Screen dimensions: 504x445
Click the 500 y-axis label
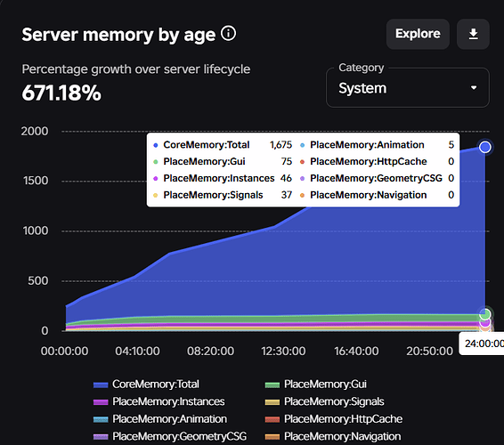(x=38, y=281)
